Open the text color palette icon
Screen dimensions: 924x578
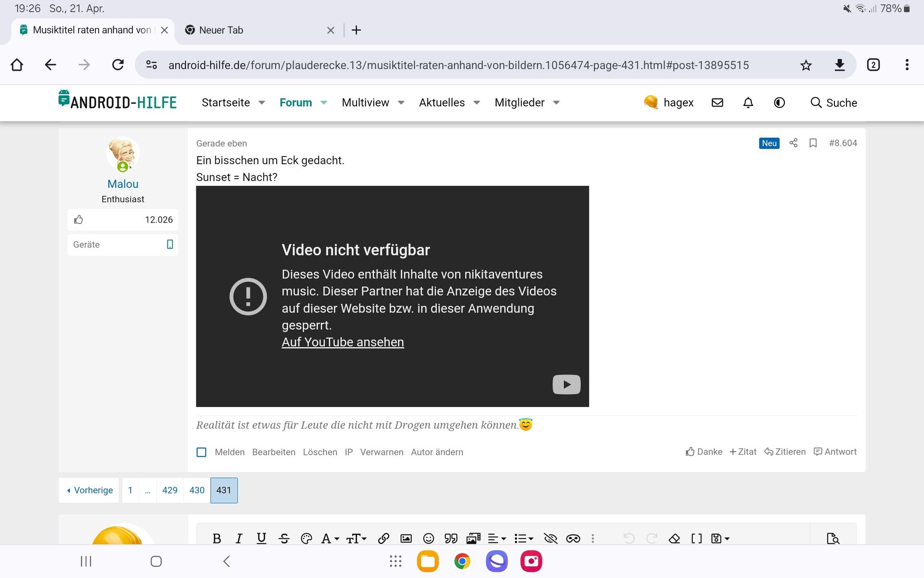pyautogui.click(x=306, y=538)
